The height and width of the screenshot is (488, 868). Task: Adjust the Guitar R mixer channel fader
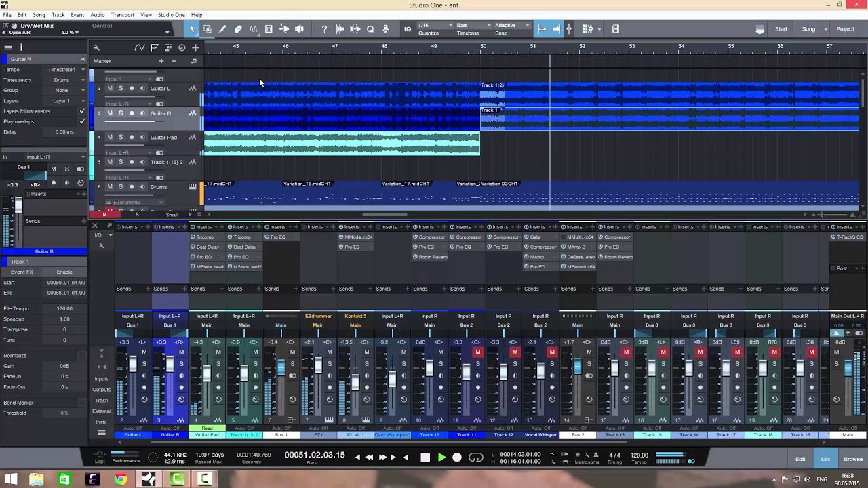(170, 365)
